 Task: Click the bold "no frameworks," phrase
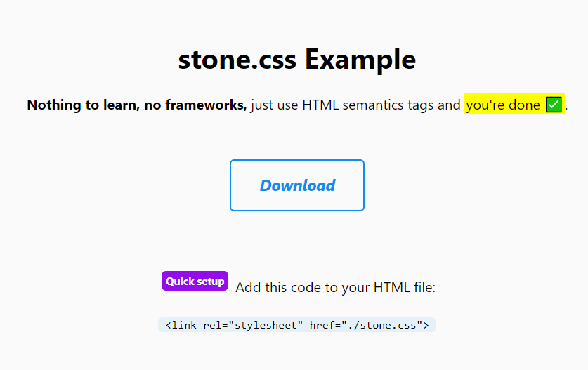coord(195,105)
